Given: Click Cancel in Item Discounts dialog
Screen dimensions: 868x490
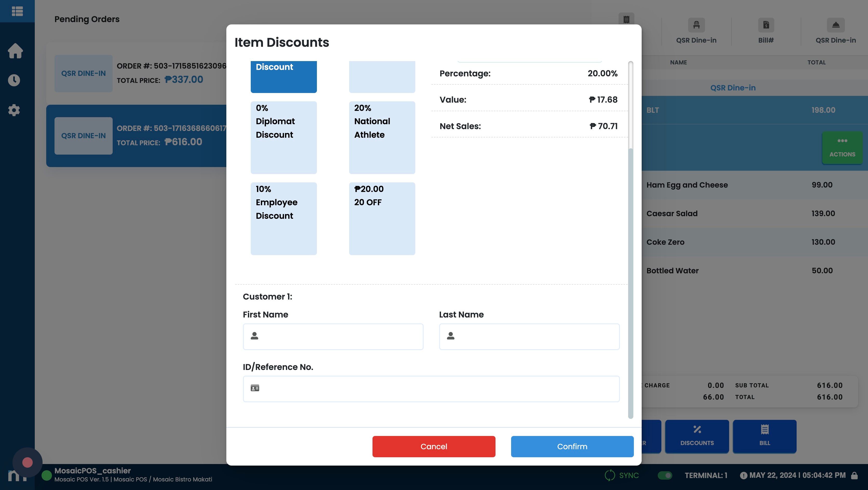Looking at the screenshot, I should 434,447.
